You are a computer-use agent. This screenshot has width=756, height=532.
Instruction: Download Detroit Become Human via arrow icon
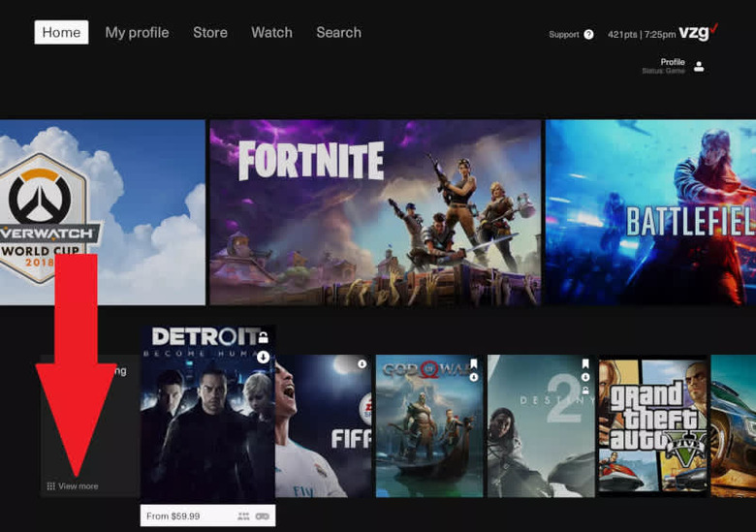coord(263,357)
